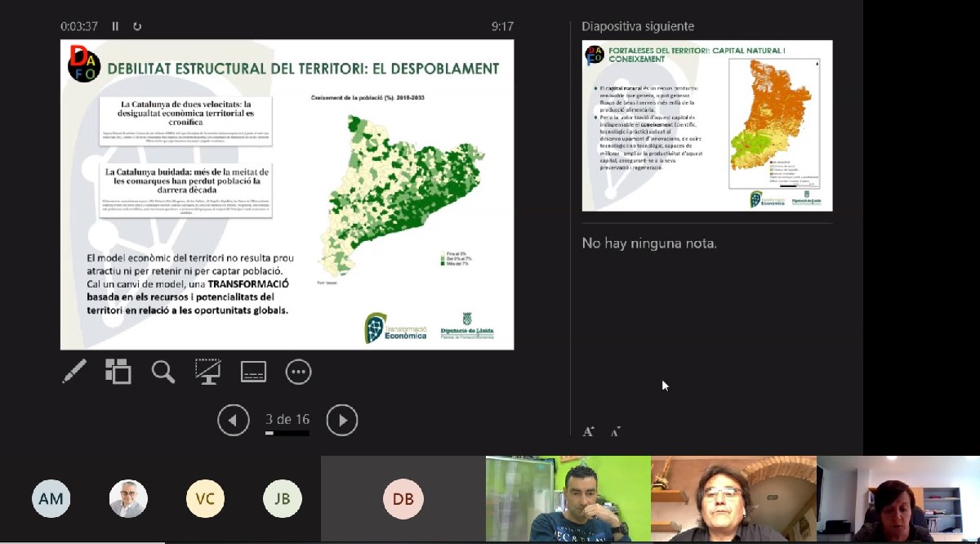Click the zoom magnifier icon
Image resolution: width=980 pixels, height=544 pixels.
pos(163,372)
